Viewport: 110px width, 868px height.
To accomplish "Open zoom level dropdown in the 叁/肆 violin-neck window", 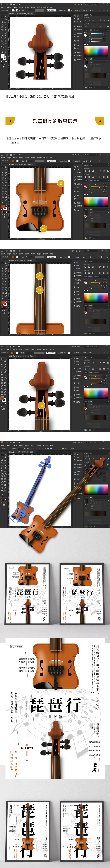I will (x=14, y=335).
